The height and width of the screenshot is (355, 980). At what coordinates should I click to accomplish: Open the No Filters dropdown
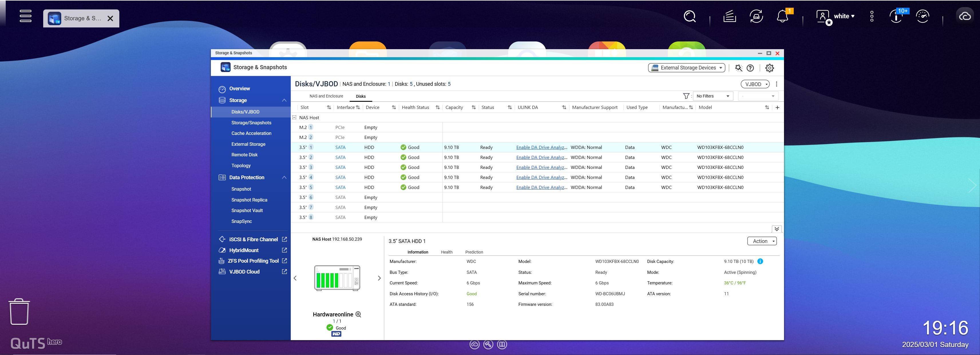coord(712,96)
